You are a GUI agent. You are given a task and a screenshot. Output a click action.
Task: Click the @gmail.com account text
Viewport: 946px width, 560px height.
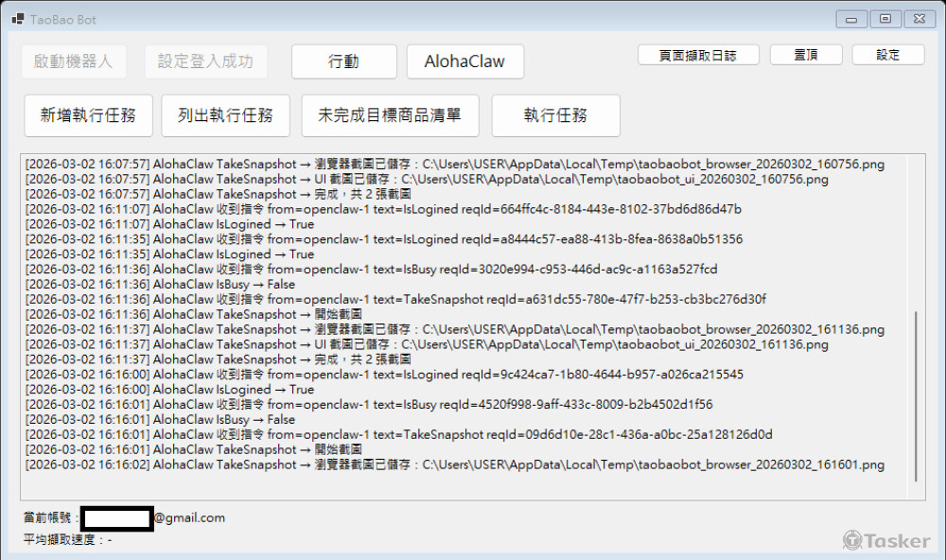coord(189,517)
